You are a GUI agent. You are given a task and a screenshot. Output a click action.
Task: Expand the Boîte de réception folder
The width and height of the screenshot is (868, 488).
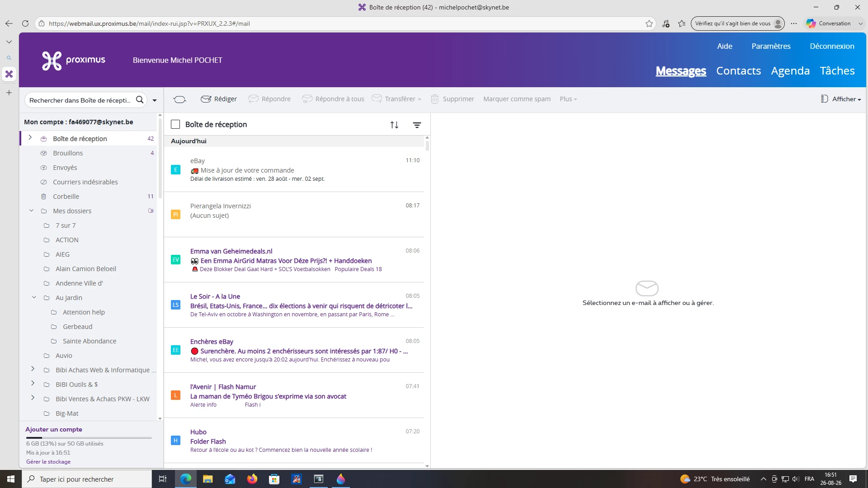coord(30,137)
